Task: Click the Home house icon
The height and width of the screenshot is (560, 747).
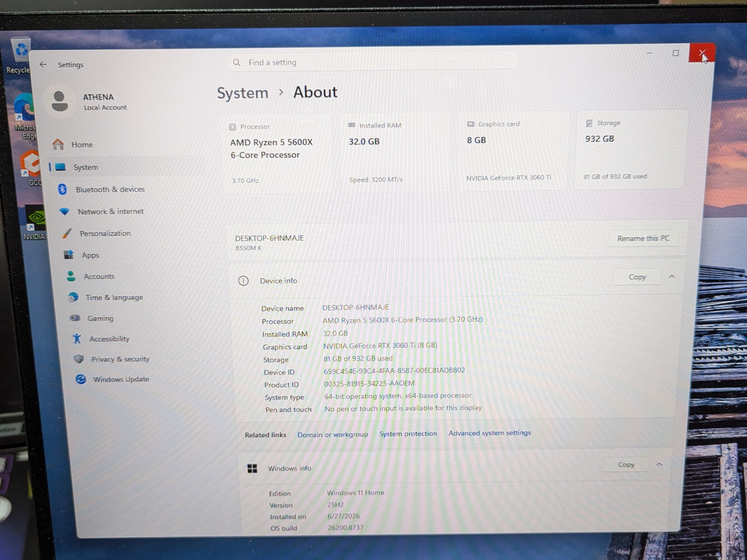Action: pyautogui.click(x=58, y=144)
